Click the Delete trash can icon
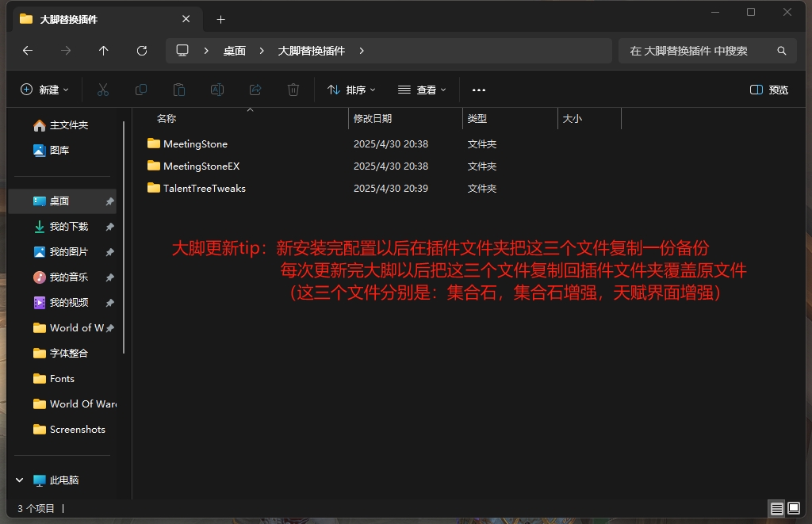812x524 pixels. tap(293, 90)
